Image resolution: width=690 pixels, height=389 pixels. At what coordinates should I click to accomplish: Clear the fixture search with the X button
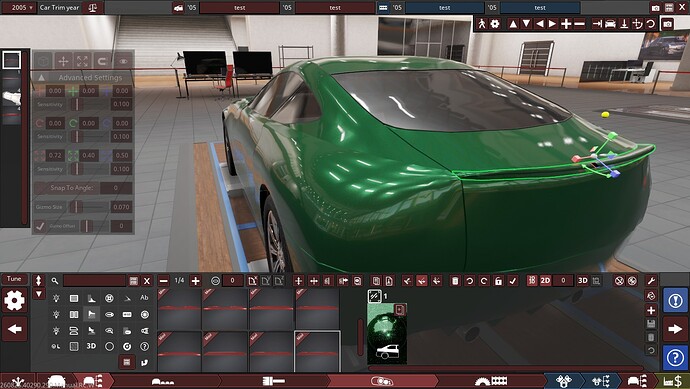(147, 281)
